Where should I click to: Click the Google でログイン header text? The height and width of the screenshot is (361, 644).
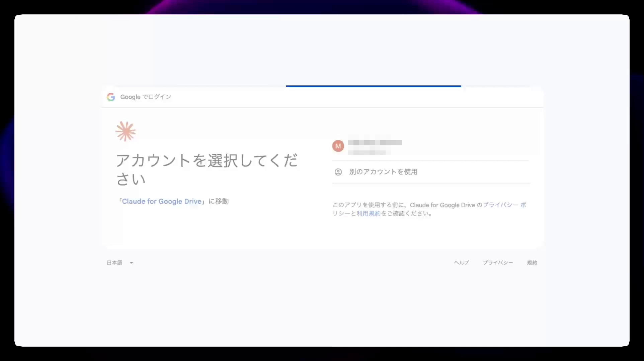point(146,97)
